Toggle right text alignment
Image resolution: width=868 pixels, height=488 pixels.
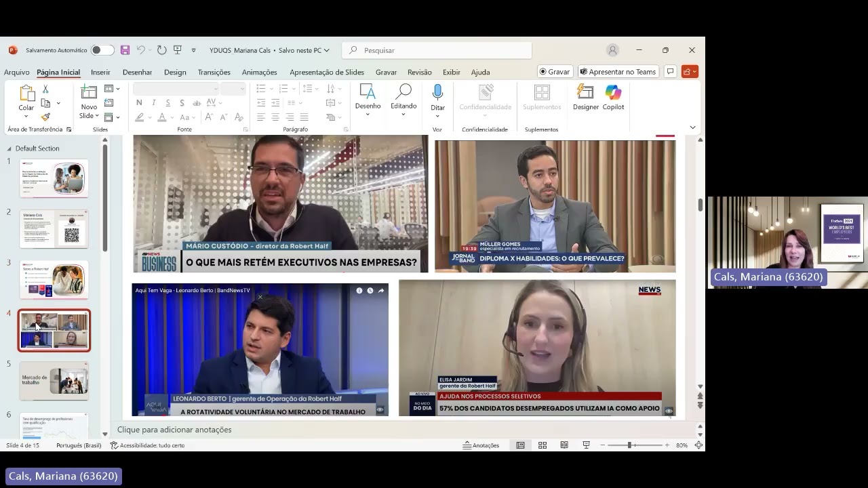coord(290,117)
